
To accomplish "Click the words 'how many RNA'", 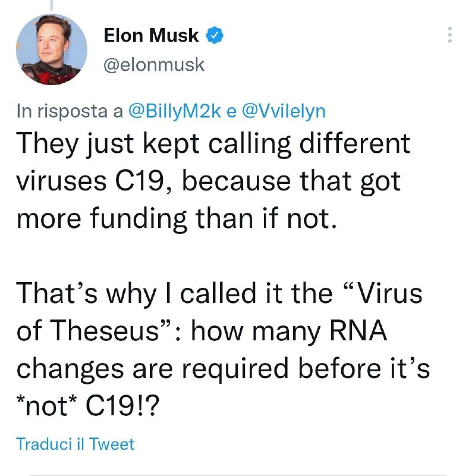I will [x=289, y=331].
